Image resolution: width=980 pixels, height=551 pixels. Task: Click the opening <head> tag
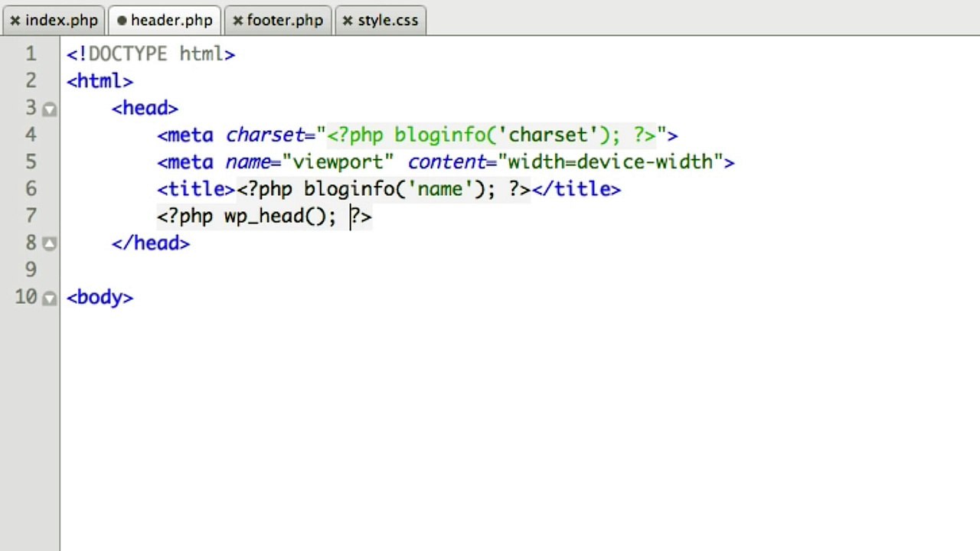click(145, 108)
